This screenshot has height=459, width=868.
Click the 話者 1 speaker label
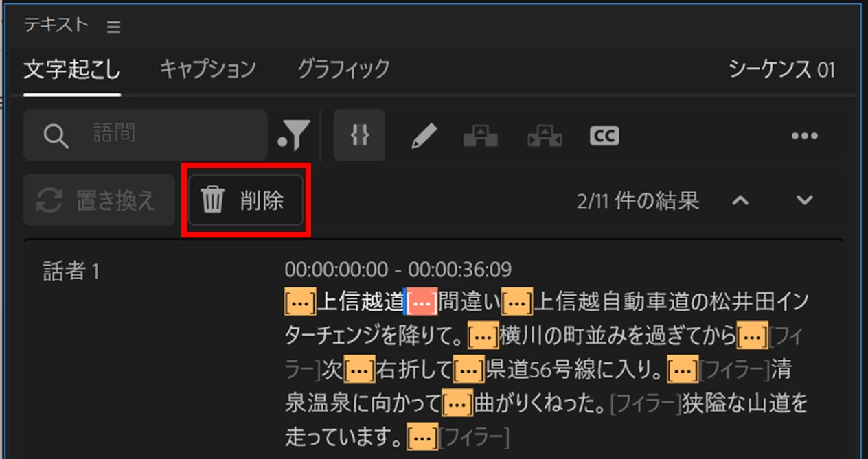coord(71,272)
